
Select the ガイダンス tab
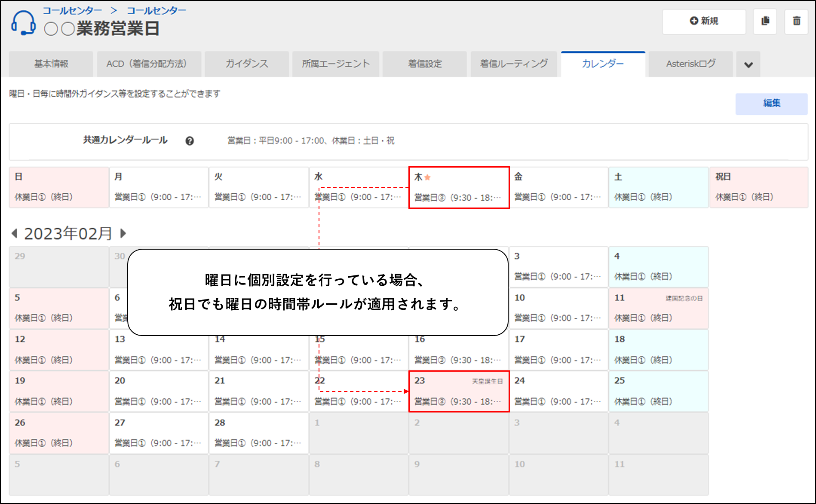[246, 64]
